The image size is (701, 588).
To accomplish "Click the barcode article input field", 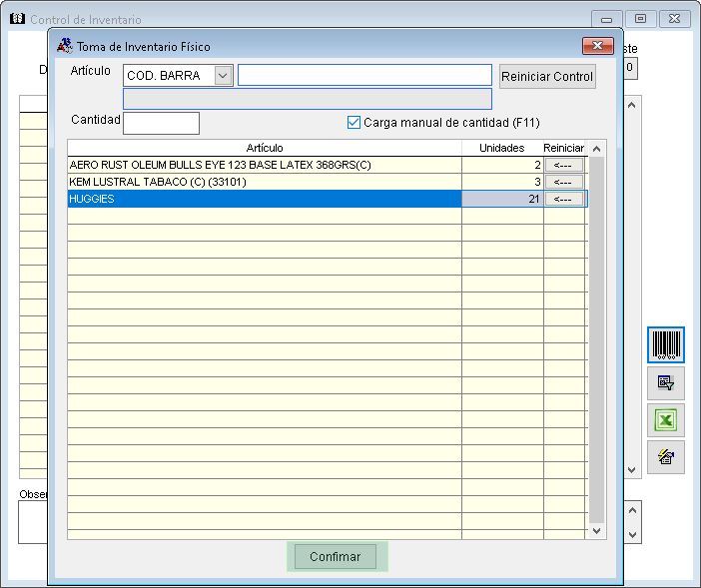I will (x=364, y=76).
